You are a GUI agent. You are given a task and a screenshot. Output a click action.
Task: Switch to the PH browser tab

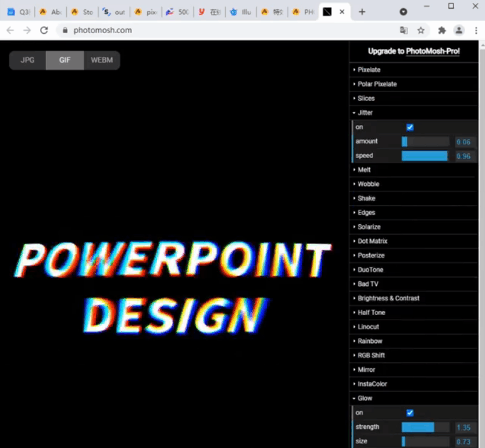tap(304, 12)
